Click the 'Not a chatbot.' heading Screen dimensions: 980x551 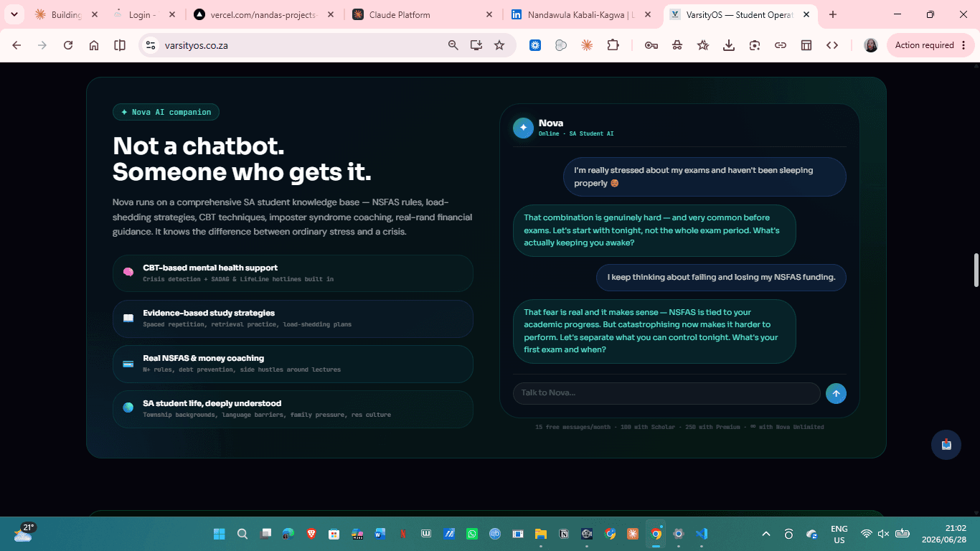point(199,146)
